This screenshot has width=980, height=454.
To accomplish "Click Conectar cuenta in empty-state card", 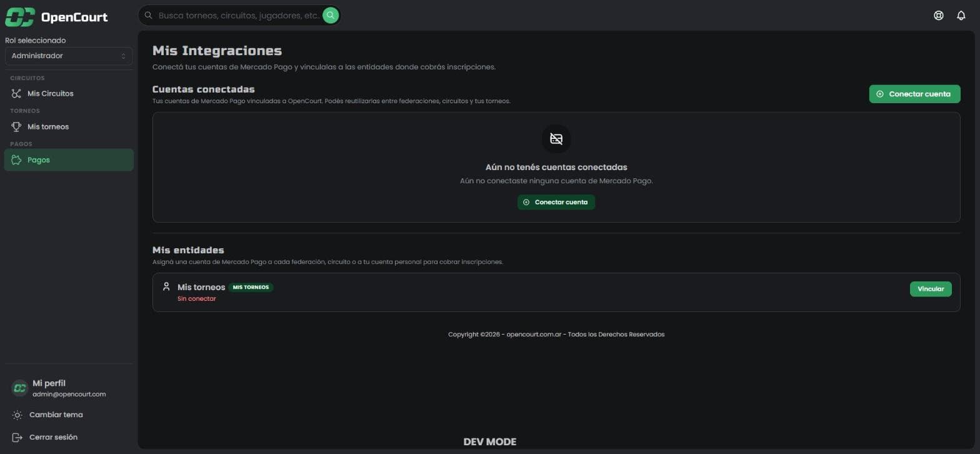I will [556, 202].
